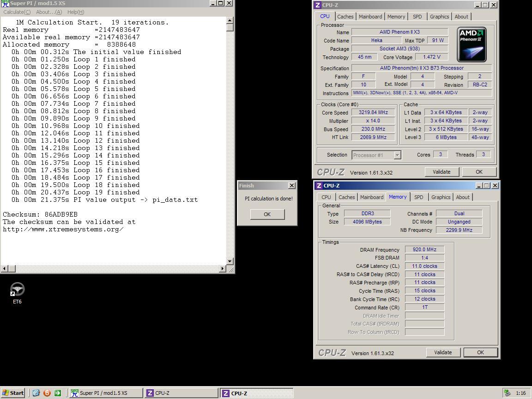Switch to first CPU-Z taskbar button
Viewport: 532px width, 399px height.
[181, 393]
